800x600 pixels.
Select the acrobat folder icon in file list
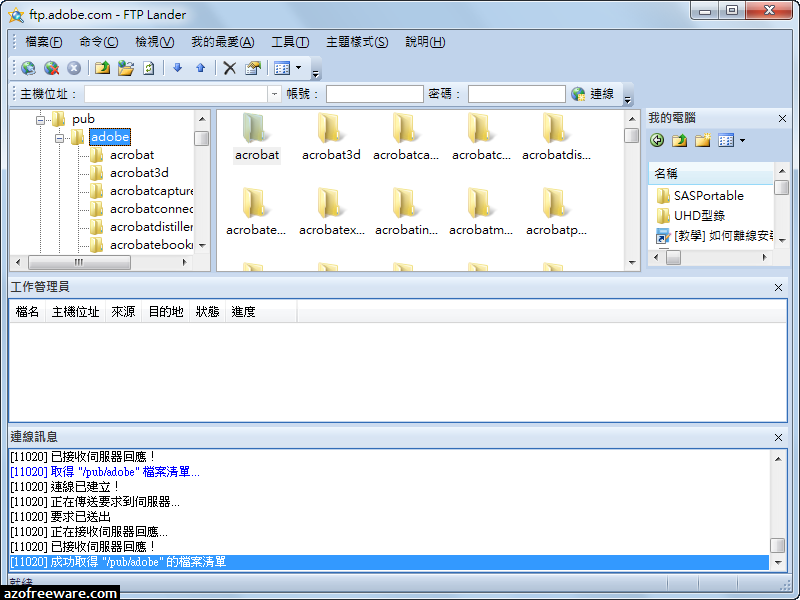point(257,137)
